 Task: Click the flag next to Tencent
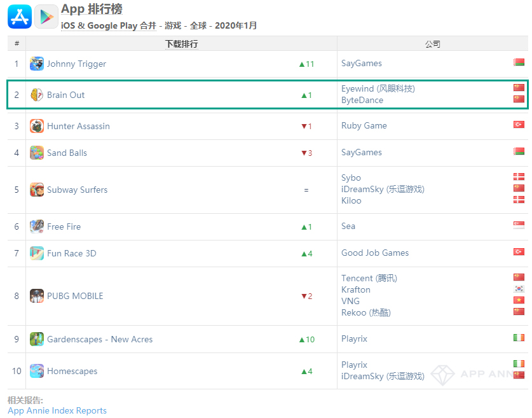pyautogui.click(x=519, y=277)
